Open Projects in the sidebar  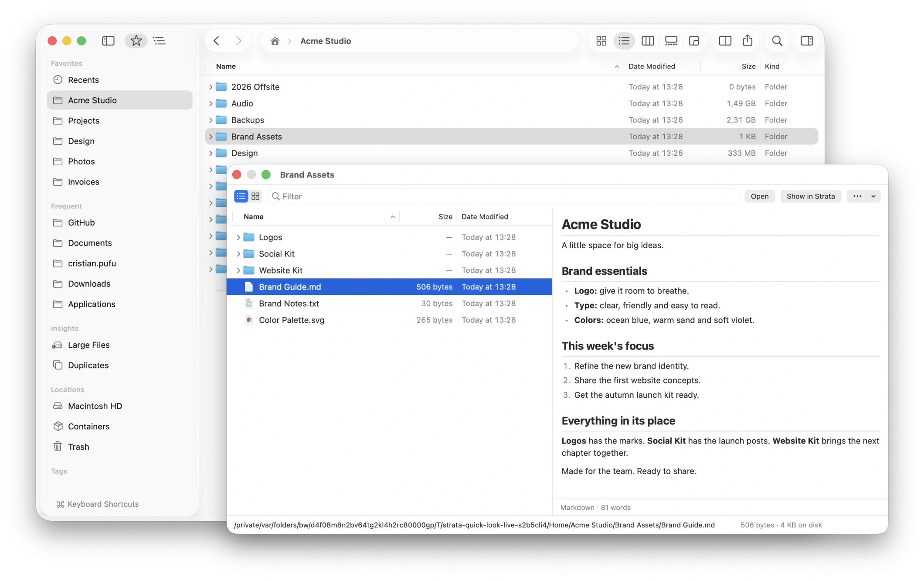[119, 121]
